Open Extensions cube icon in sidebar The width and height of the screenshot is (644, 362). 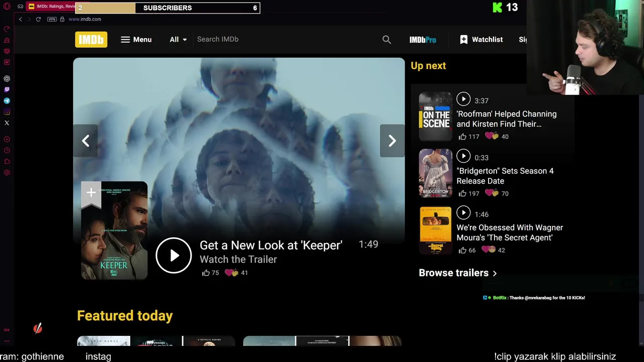click(x=7, y=161)
